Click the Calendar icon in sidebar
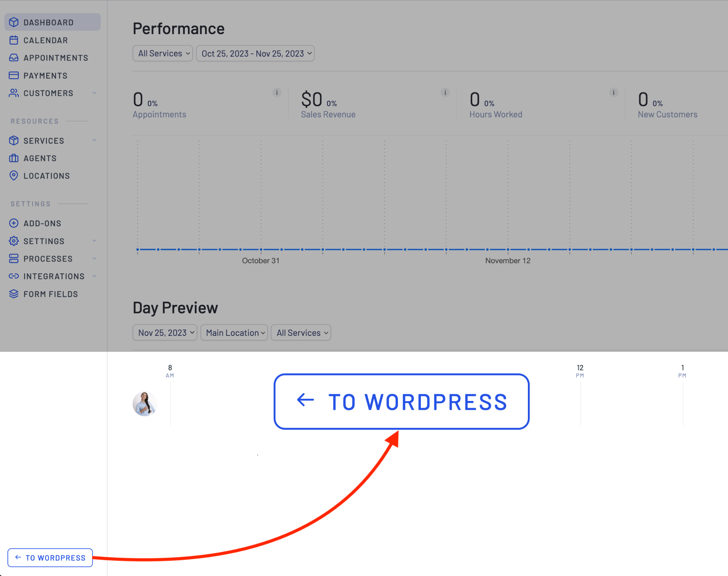 click(x=14, y=39)
